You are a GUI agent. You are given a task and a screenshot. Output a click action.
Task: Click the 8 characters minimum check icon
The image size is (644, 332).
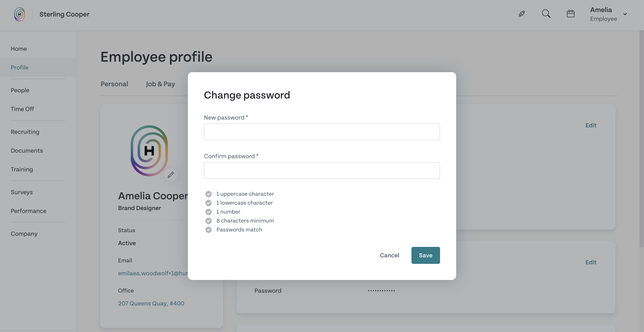click(x=208, y=221)
